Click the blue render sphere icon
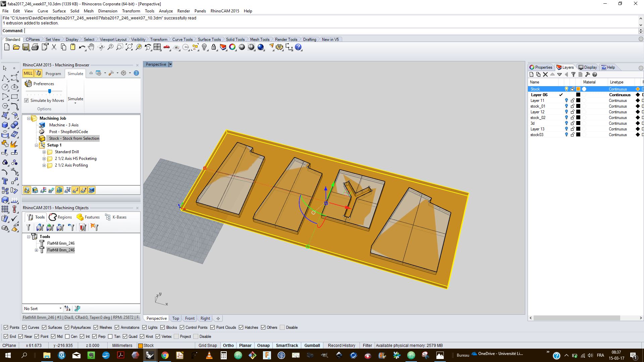 tap(261, 47)
